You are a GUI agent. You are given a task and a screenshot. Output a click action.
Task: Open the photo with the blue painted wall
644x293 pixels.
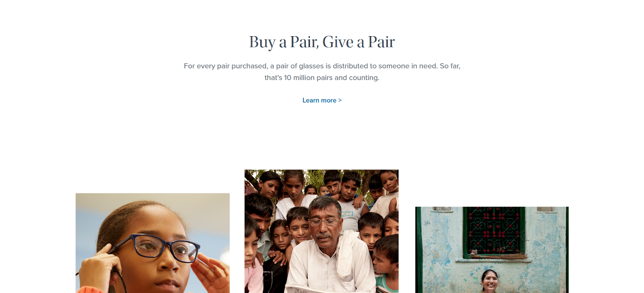point(492,250)
